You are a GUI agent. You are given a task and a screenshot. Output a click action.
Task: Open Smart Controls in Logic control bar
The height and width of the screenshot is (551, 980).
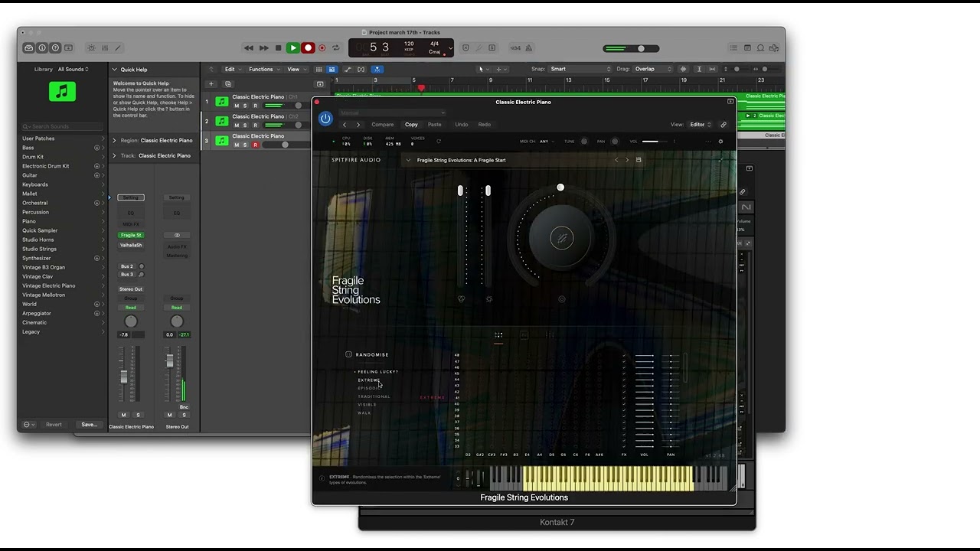coord(91,48)
